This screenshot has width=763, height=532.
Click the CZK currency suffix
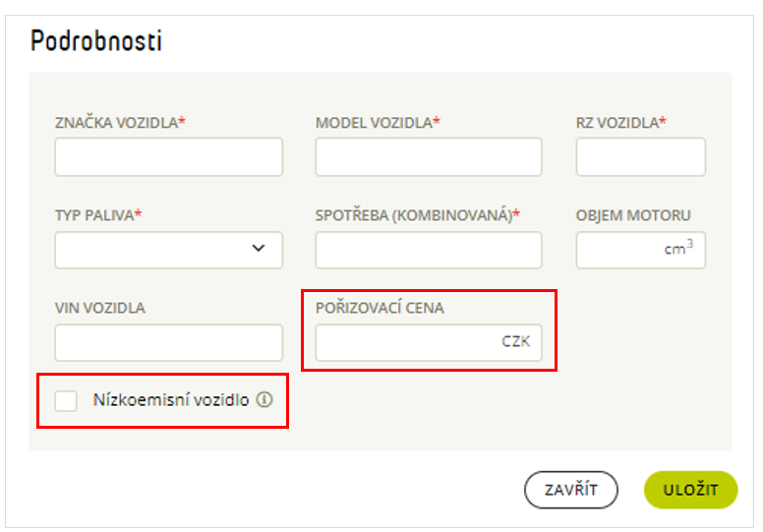point(516,341)
